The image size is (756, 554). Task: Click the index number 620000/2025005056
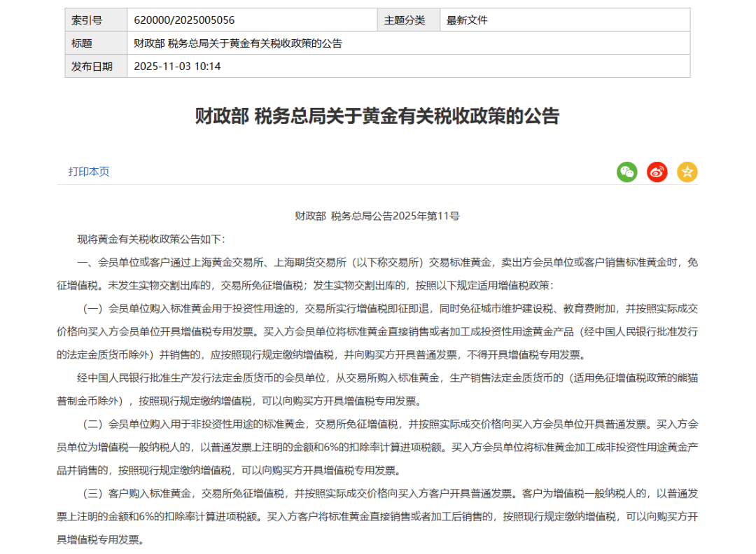pos(184,20)
